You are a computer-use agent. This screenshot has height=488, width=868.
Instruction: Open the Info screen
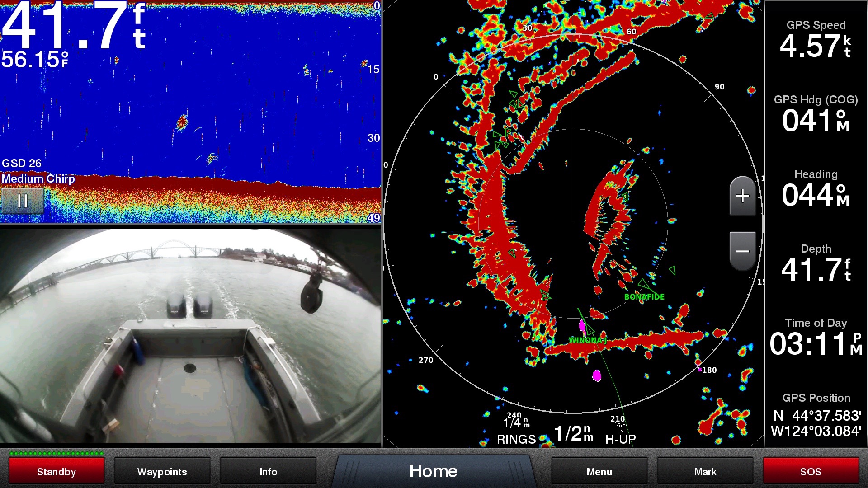268,471
